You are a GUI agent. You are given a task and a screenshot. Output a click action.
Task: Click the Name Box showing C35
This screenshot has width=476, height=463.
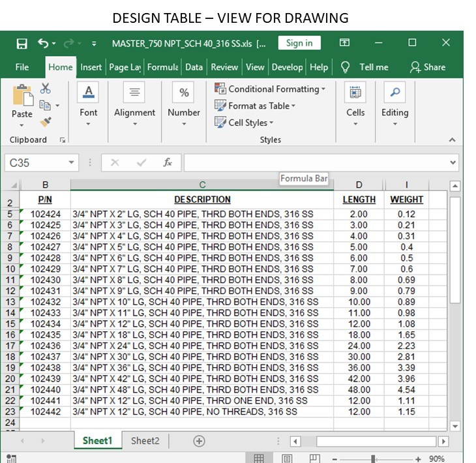pyautogui.click(x=35, y=163)
